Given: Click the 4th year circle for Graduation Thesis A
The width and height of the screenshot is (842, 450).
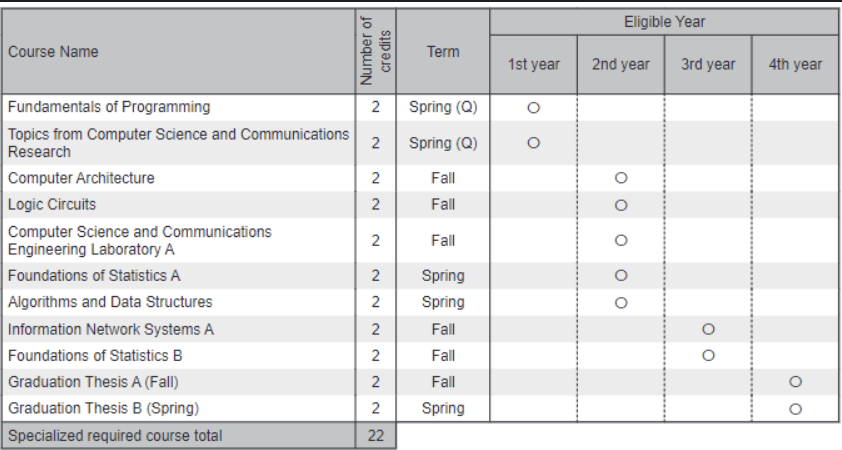Looking at the screenshot, I should tap(795, 382).
